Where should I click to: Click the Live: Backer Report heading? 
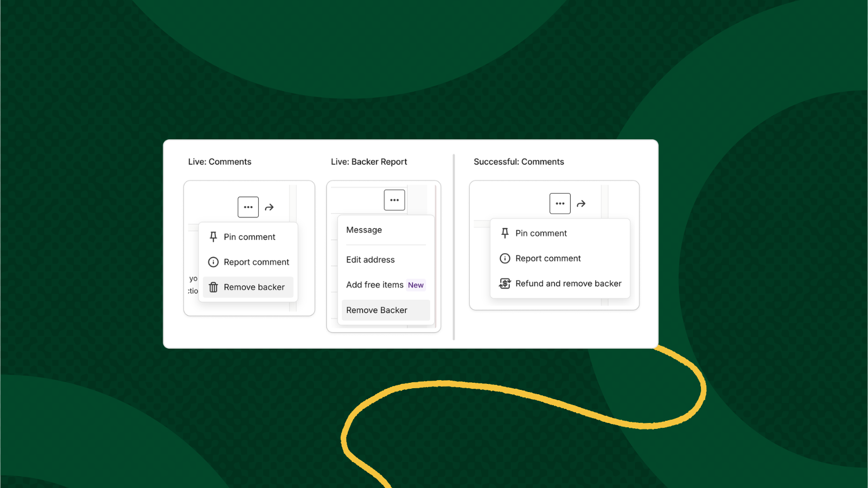coord(369,162)
